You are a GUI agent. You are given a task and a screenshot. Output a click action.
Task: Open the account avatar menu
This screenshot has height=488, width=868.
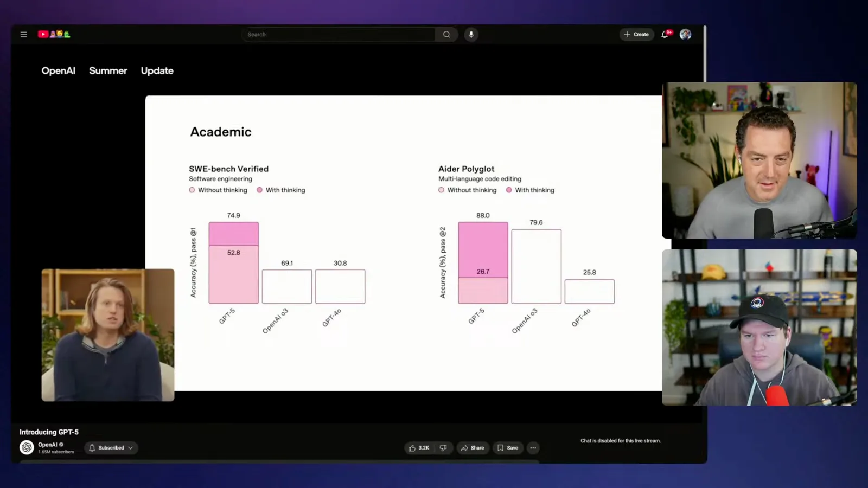click(x=685, y=34)
